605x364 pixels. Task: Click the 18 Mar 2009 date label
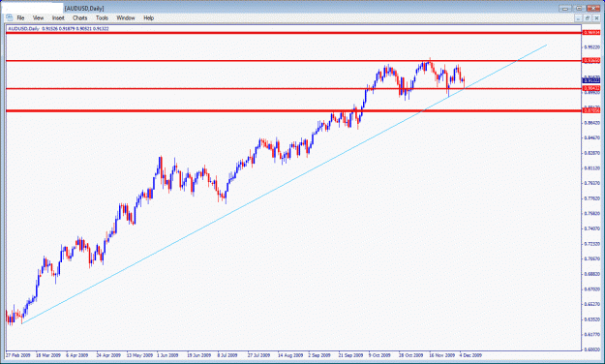pyautogui.click(x=48, y=355)
